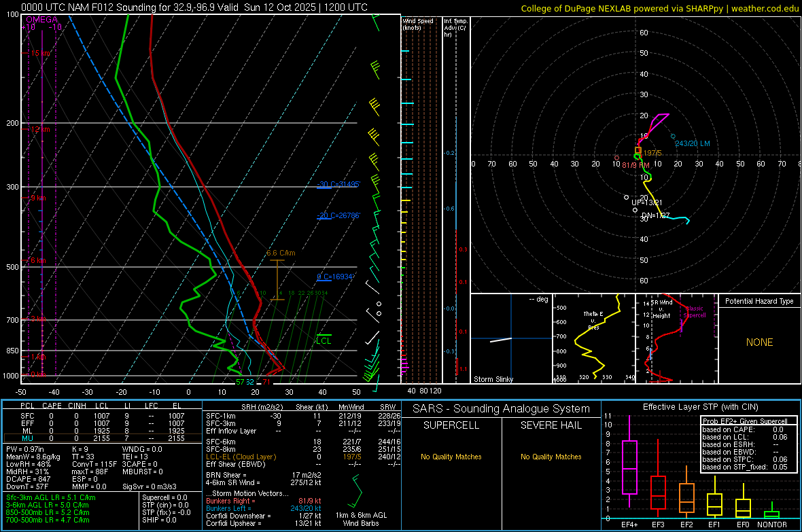Click the LCL-EL (Cloud Layer) row label
The height and width of the screenshot is (532, 802).
241,457
